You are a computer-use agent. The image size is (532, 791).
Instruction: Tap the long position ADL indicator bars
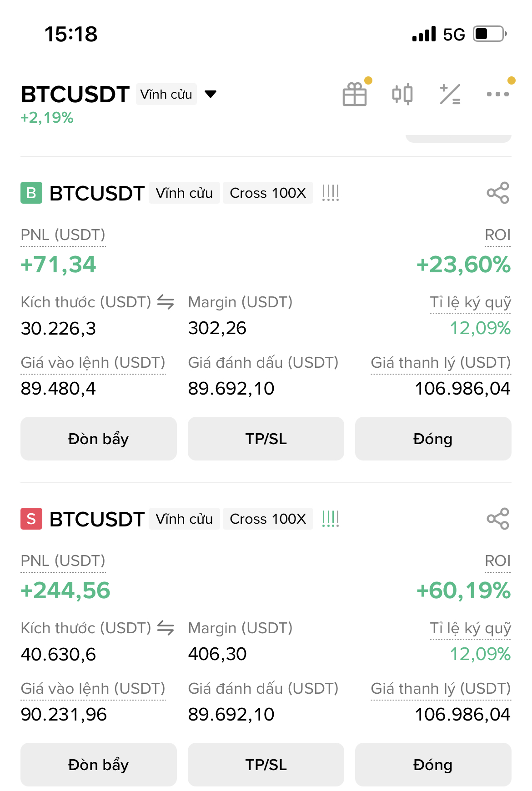coord(331,193)
